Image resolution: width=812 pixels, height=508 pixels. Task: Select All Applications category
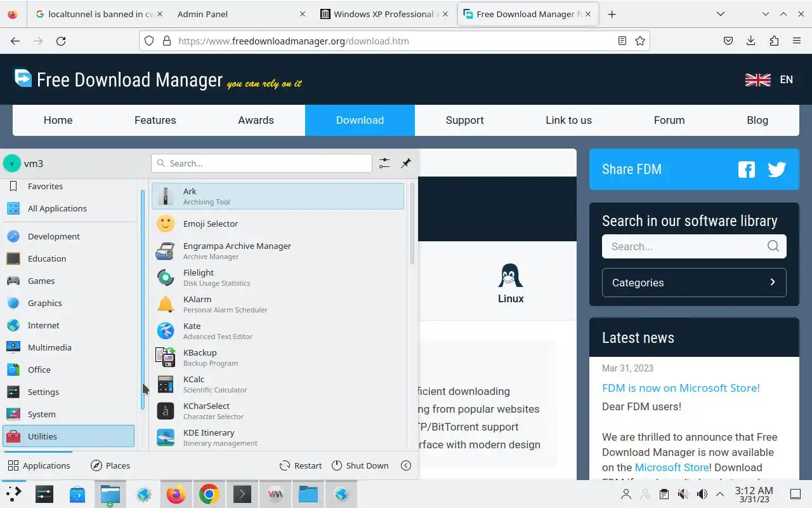click(69, 208)
